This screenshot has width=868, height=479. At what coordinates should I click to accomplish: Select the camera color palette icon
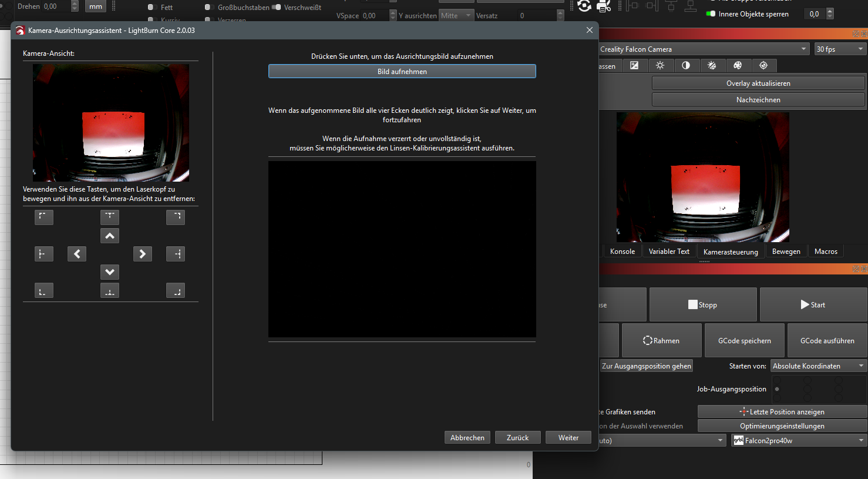click(x=738, y=65)
